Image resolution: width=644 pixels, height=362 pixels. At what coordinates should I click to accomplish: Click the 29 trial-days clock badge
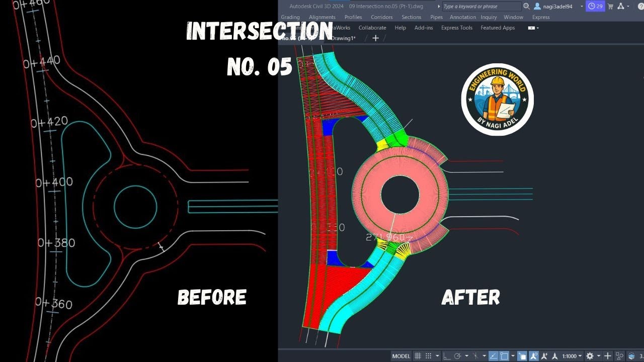click(x=596, y=6)
